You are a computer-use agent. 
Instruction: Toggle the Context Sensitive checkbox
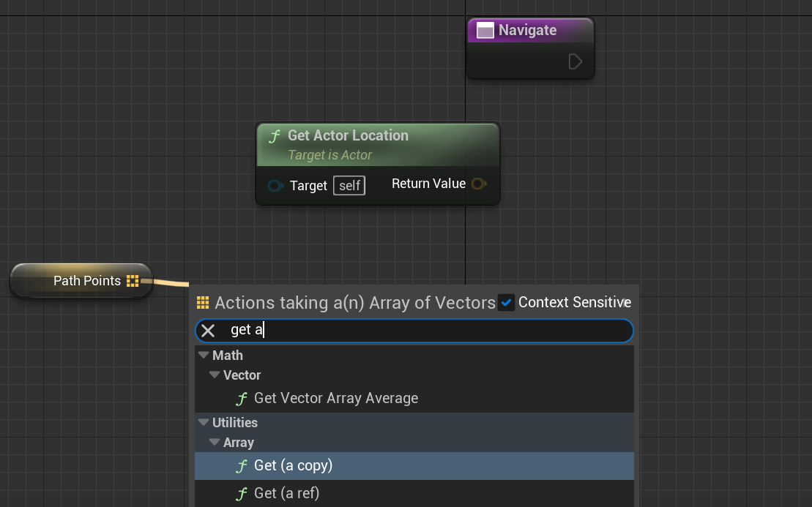(x=507, y=302)
